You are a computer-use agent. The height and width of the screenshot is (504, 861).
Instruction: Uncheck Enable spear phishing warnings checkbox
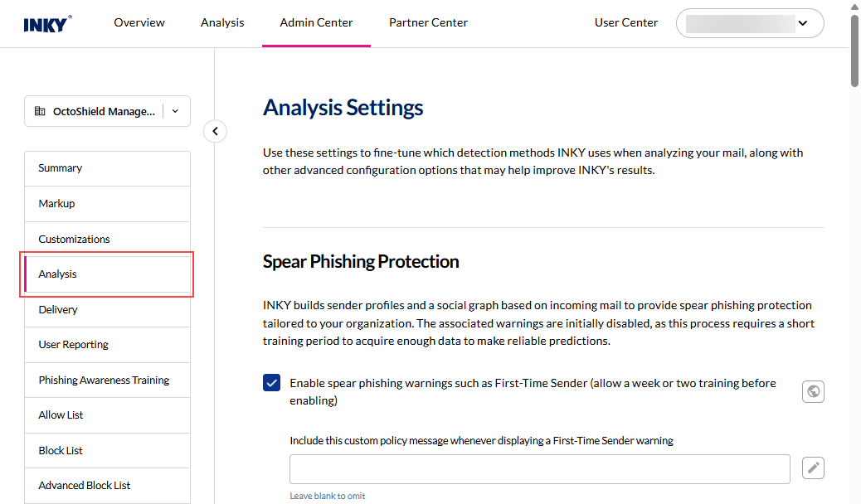coord(271,383)
